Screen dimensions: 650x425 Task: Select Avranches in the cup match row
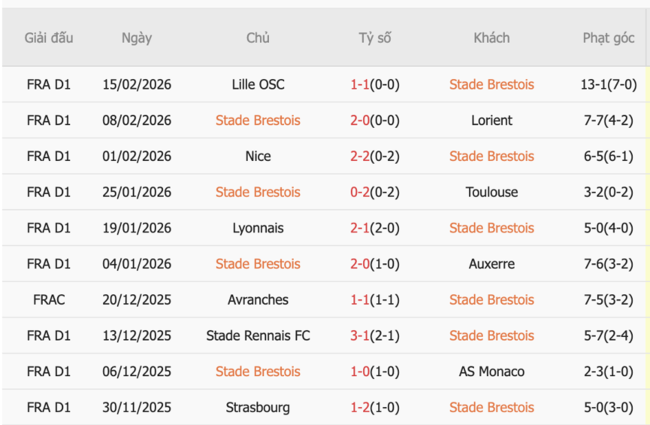click(x=257, y=300)
